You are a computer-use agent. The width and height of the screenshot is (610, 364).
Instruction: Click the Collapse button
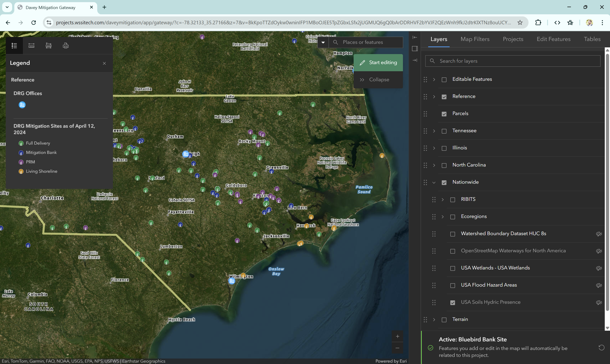tap(378, 80)
